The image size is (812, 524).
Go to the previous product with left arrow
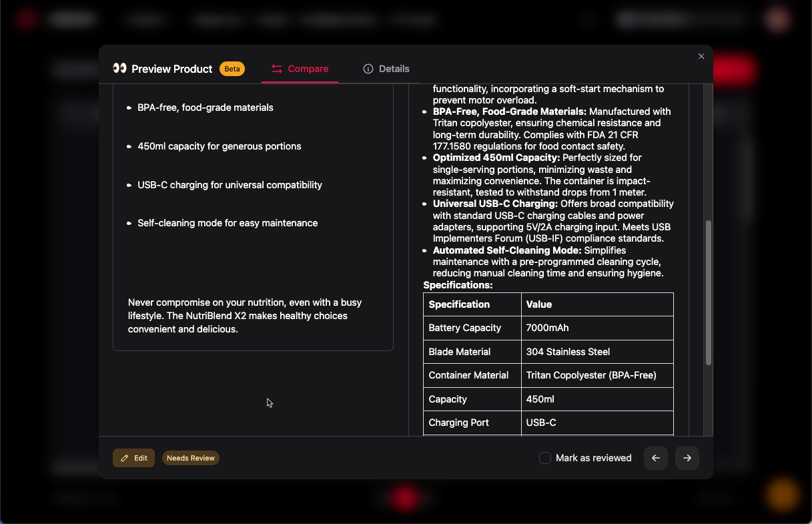click(x=656, y=458)
